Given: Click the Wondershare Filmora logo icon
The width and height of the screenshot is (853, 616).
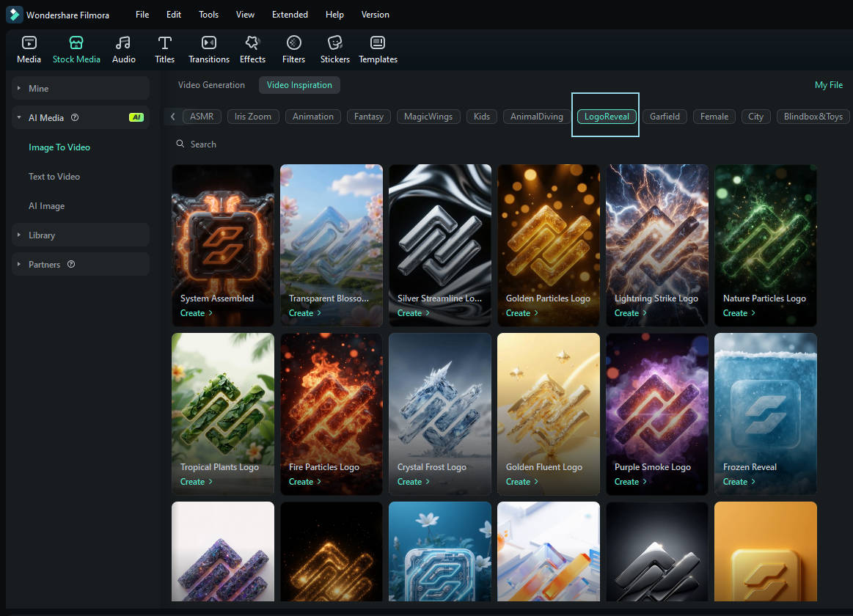Looking at the screenshot, I should [14, 15].
